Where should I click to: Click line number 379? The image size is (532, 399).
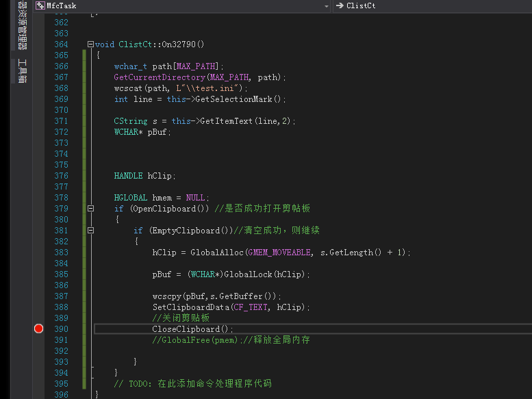pos(61,209)
